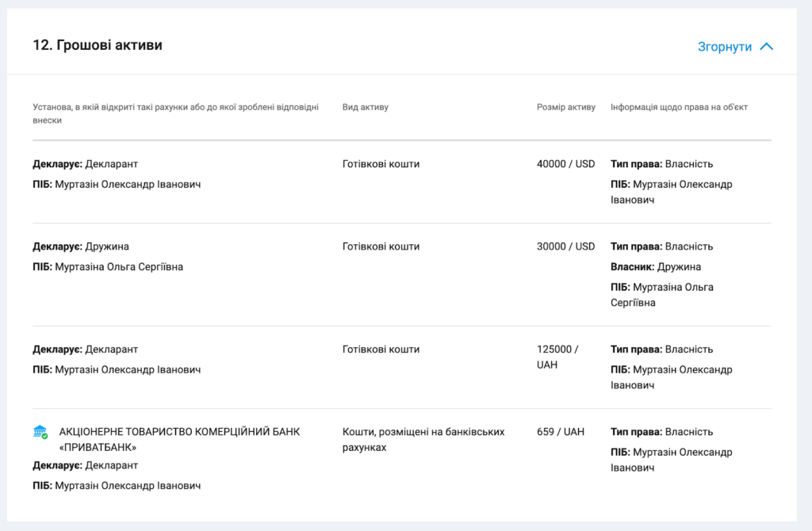The image size is (812, 531).
Task: Select the 659 / UAH amount
Action: tap(560, 432)
